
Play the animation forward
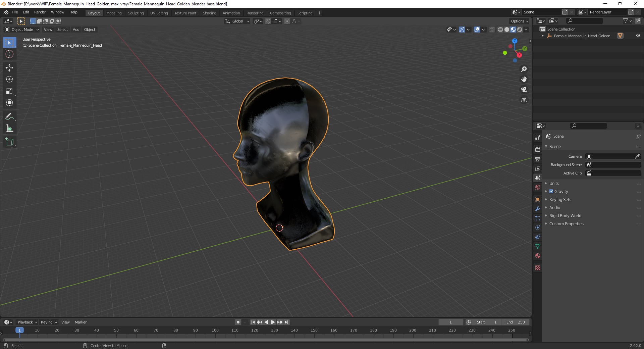273,322
